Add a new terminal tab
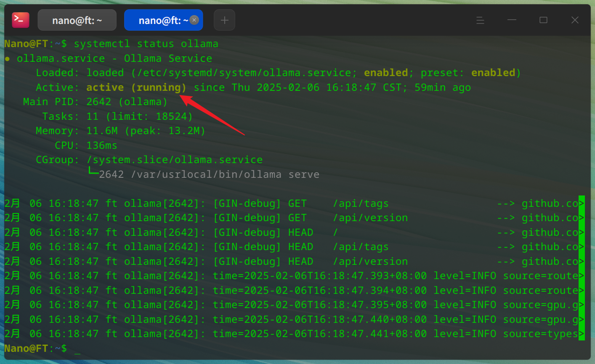Image resolution: width=595 pixels, height=364 pixels. [x=224, y=20]
